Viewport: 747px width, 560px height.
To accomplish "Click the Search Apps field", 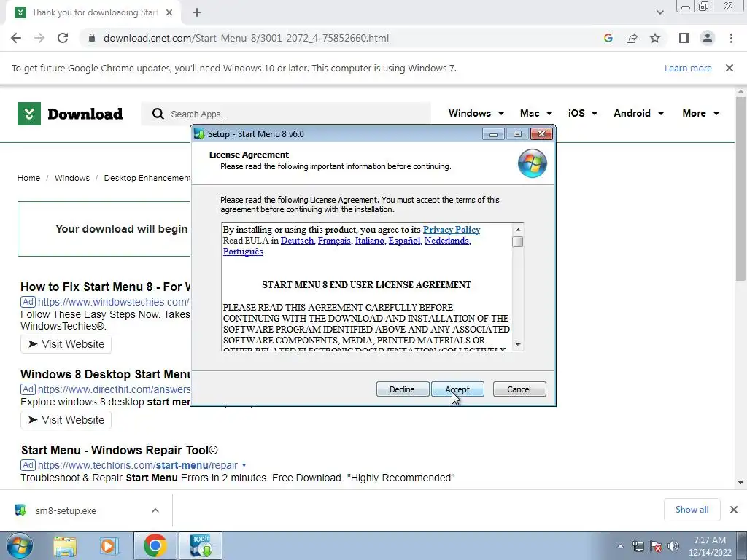I will click(x=286, y=114).
